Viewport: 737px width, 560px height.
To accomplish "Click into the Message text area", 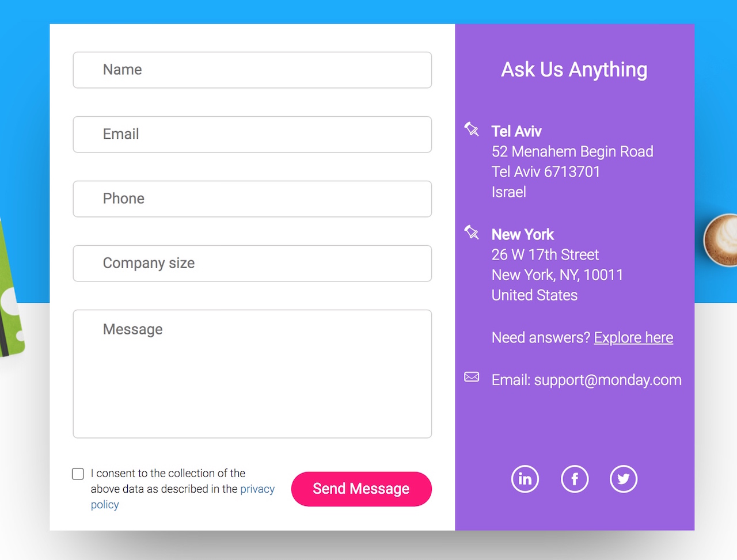I will pos(252,374).
